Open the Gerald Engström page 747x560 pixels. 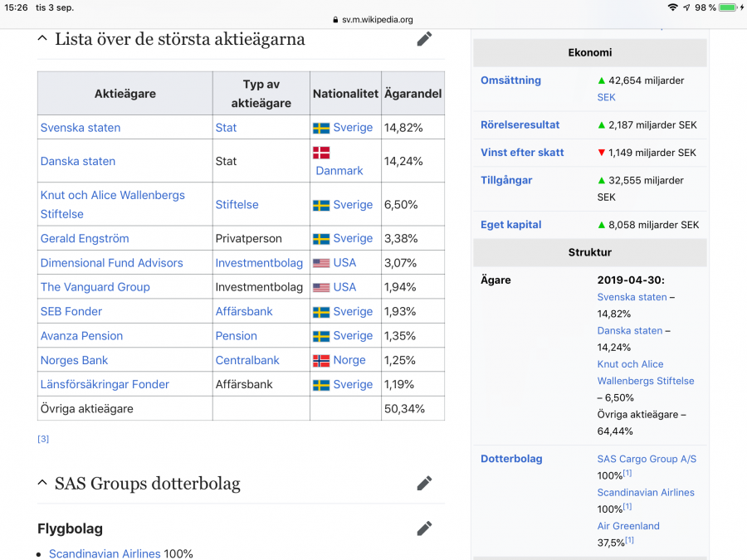point(85,238)
